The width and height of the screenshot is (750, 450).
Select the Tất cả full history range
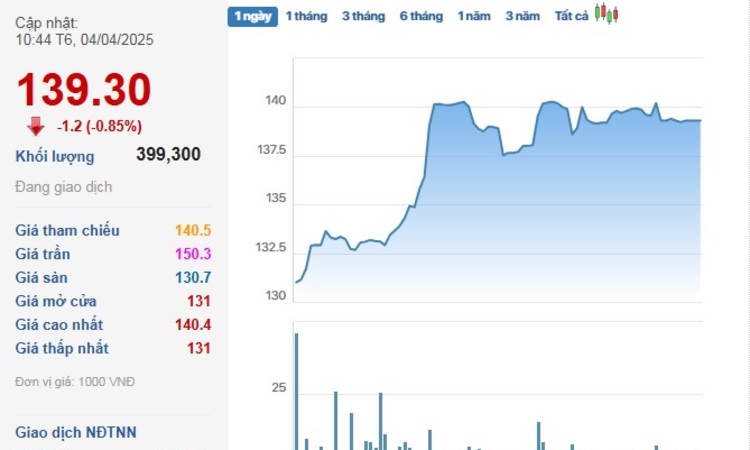point(571,16)
